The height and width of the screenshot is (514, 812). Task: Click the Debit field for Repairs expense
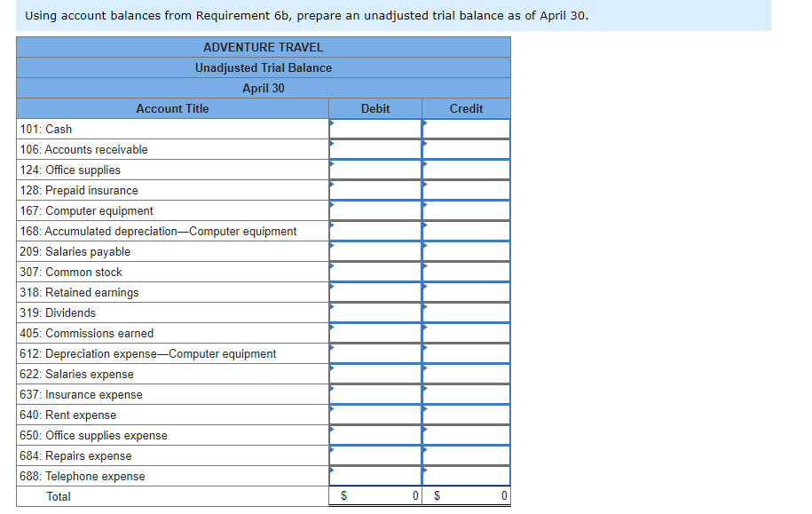point(374,455)
